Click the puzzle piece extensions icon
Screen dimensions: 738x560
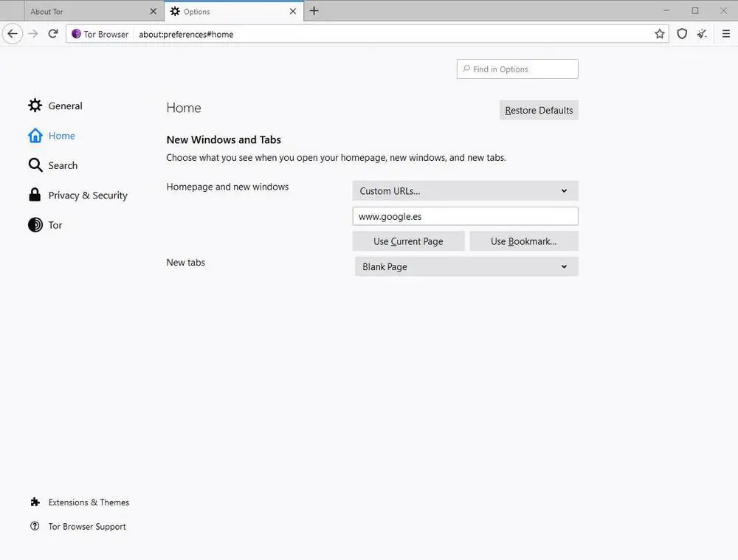click(x=35, y=502)
